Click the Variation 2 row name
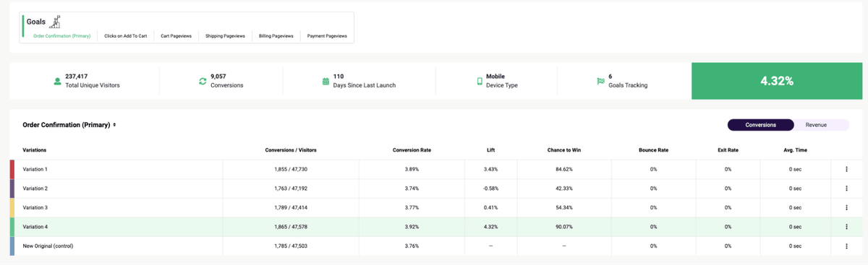The width and height of the screenshot is (868, 265). pyautogui.click(x=35, y=188)
